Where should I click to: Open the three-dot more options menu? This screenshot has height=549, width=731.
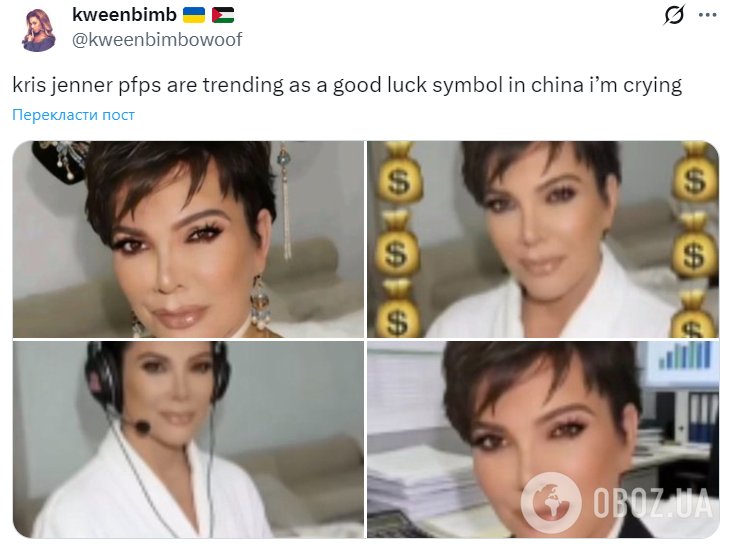(x=707, y=15)
